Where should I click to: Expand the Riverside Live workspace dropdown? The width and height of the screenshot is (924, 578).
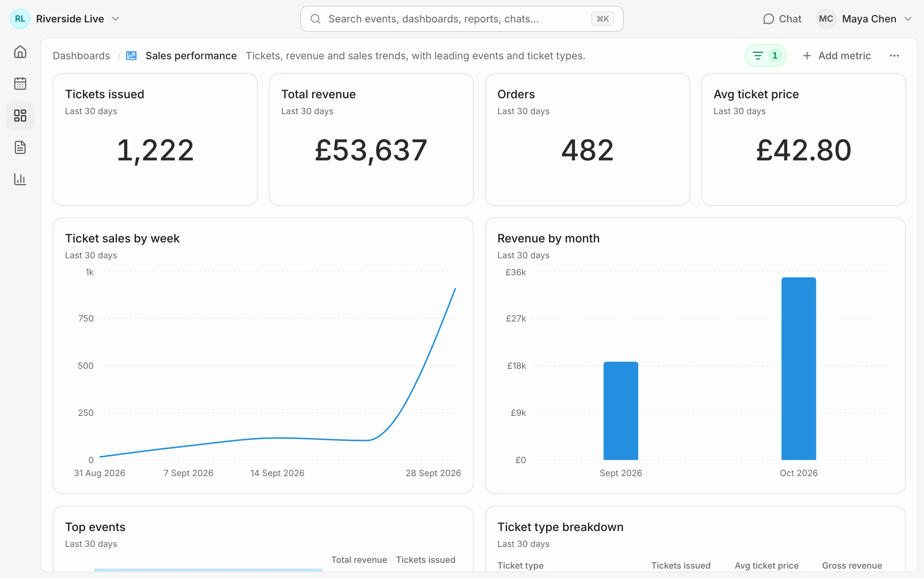(x=116, y=19)
